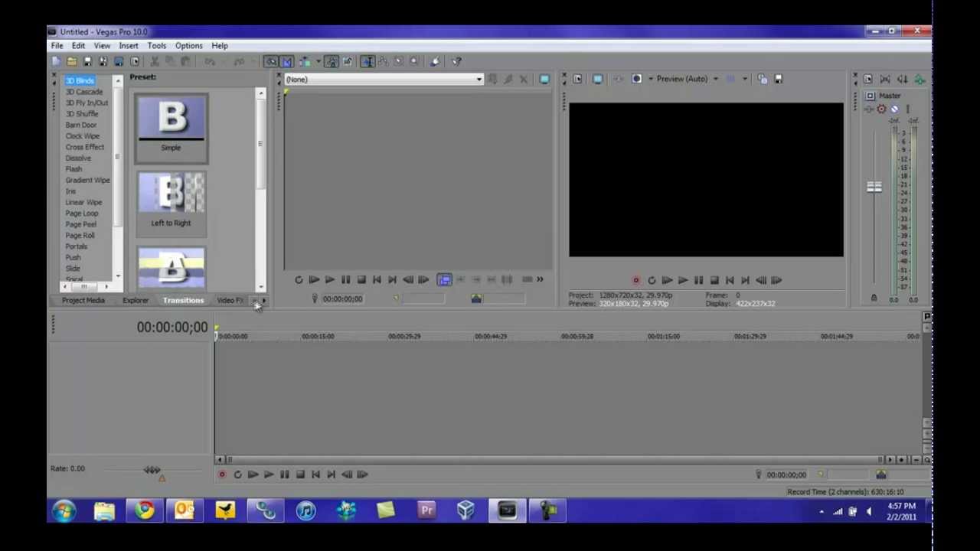
Task: Toggle Auto Ripple in main toolbar
Action: click(x=305, y=61)
